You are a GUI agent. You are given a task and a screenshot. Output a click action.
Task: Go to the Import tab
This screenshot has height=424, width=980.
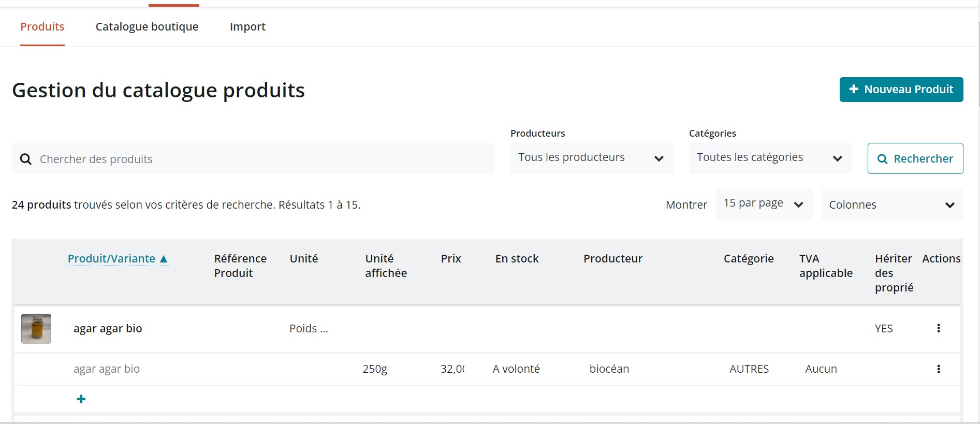click(247, 27)
